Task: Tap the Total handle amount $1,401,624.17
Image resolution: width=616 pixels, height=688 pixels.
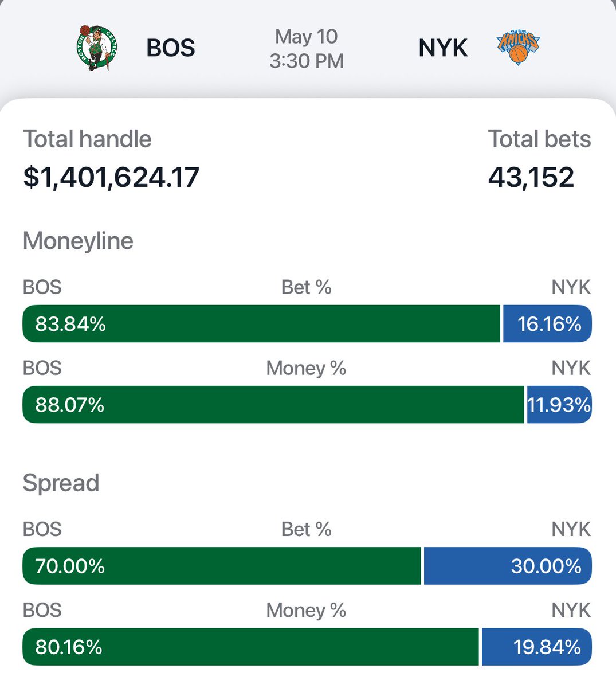Action: pos(111,177)
